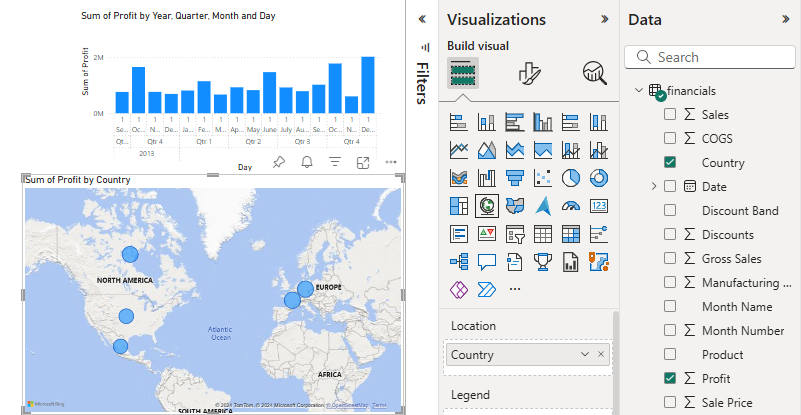Select the Azure map visual
The width and height of the screenshot is (801, 415).
(543, 206)
